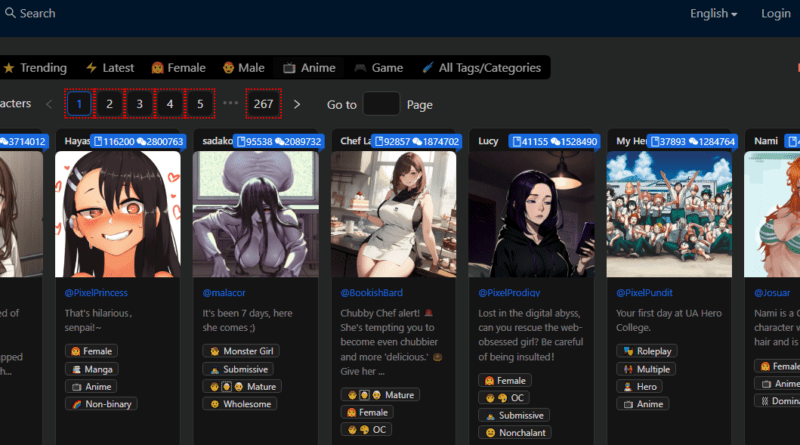The image size is (800, 445).
Task: Click Female tag under @PixelPrincess
Action: point(91,351)
